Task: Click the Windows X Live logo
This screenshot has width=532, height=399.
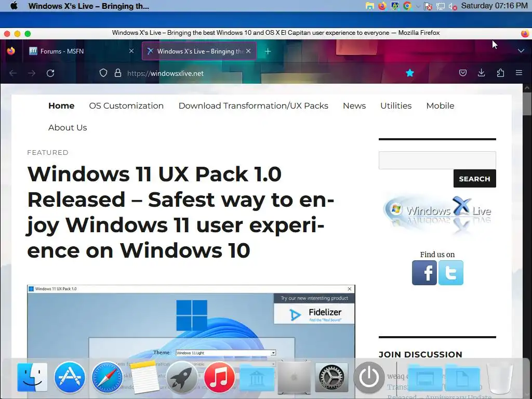Action: coord(437,215)
